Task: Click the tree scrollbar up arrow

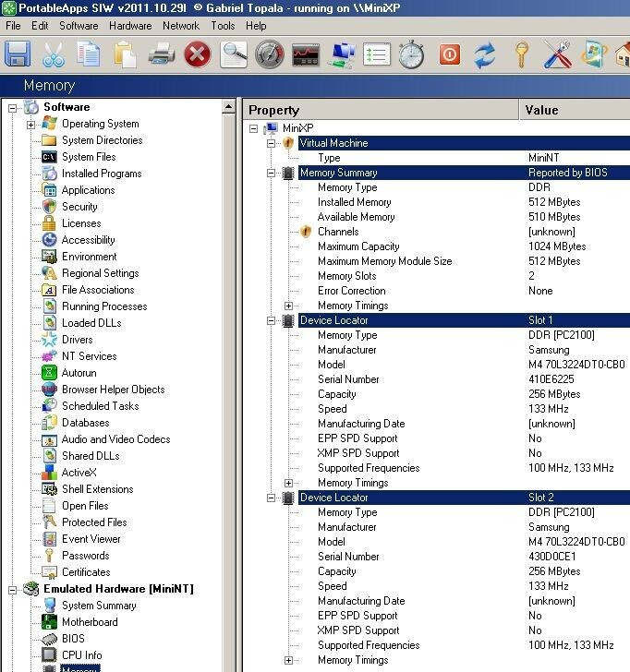Action: tap(228, 106)
